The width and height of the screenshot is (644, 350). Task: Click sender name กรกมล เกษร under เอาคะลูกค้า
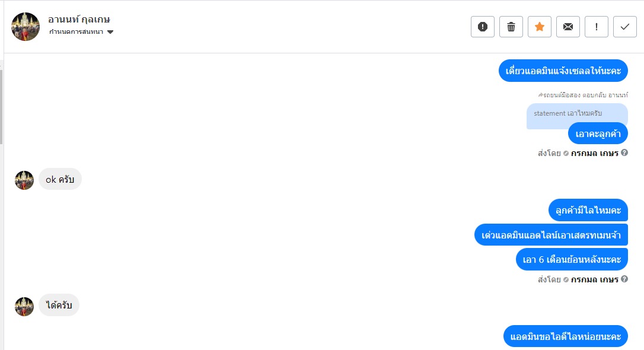595,153
